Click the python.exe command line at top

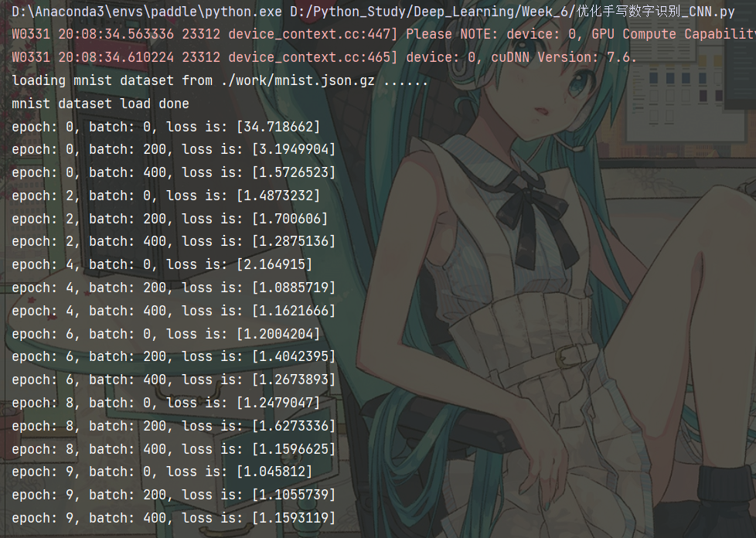(x=373, y=11)
